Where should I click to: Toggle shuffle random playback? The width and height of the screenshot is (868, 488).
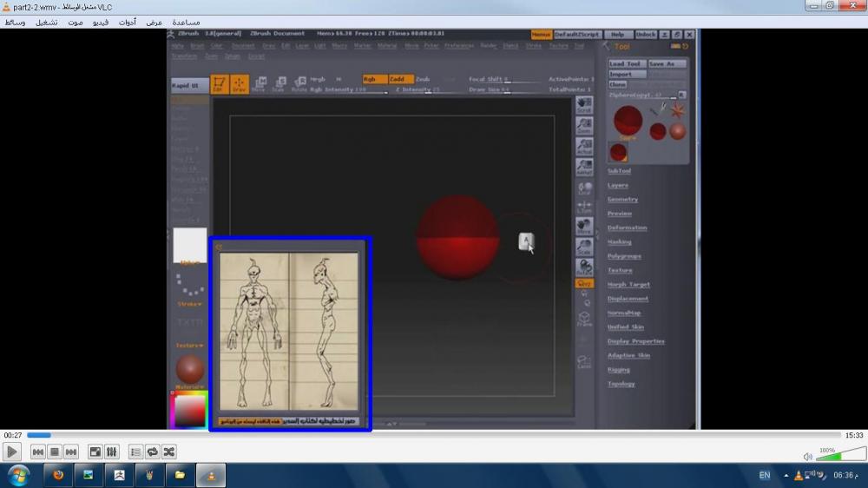click(168, 452)
